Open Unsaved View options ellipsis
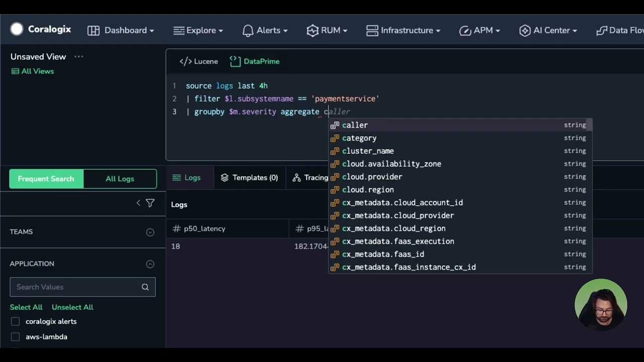The image size is (644, 362). click(78, 56)
